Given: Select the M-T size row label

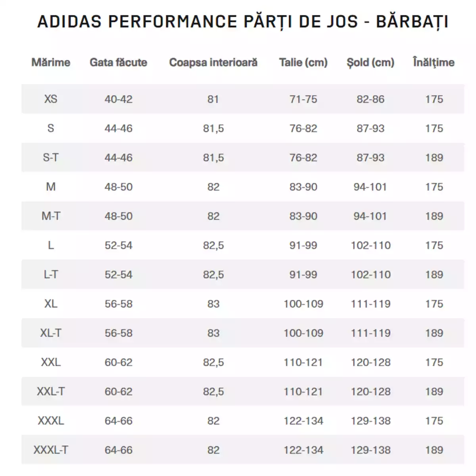Looking at the screenshot, I should [x=51, y=216].
